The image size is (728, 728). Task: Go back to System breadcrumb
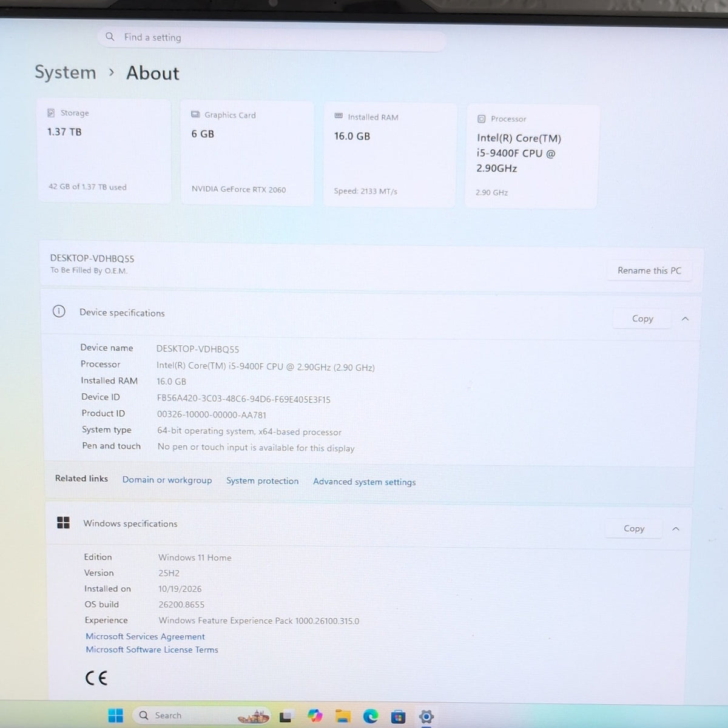click(66, 72)
